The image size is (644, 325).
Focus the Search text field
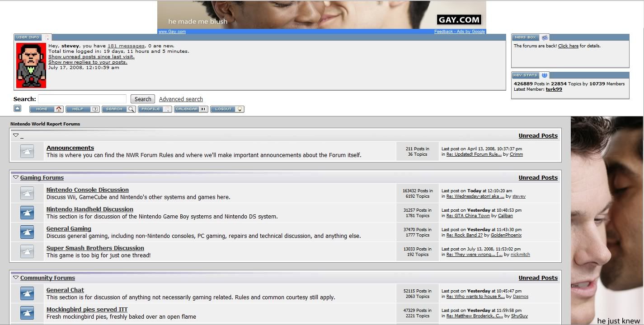[x=82, y=99]
